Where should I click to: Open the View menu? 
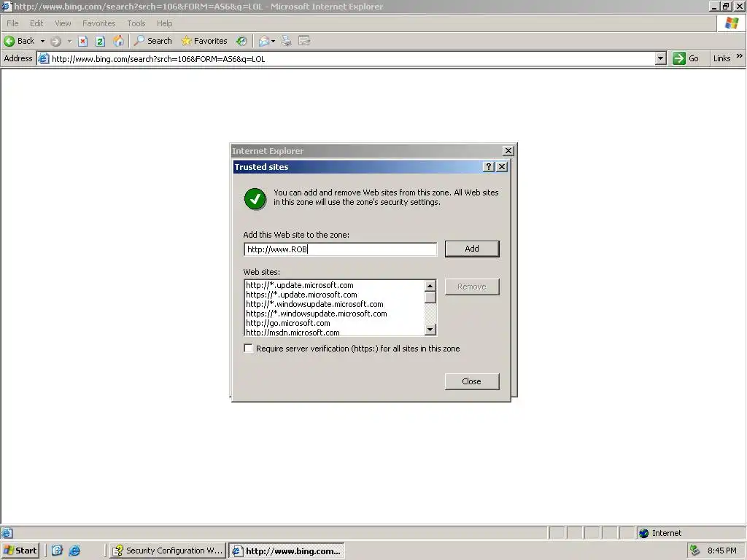(x=63, y=23)
